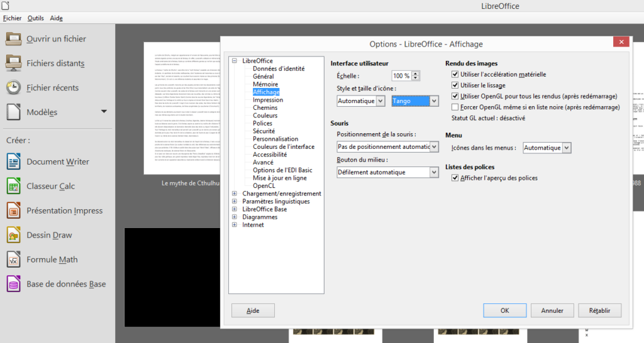Open the Bouton du milieu dropdown
The height and width of the screenshot is (343, 644).
click(387, 172)
